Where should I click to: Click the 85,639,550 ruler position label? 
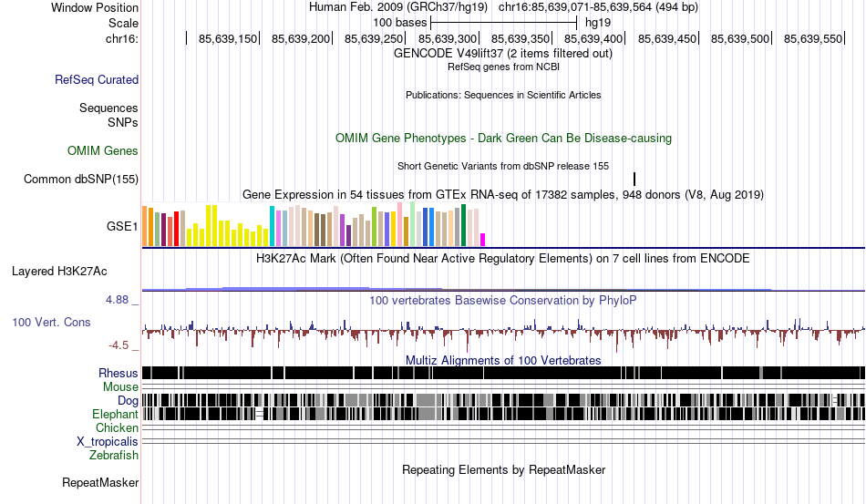pos(813,38)
